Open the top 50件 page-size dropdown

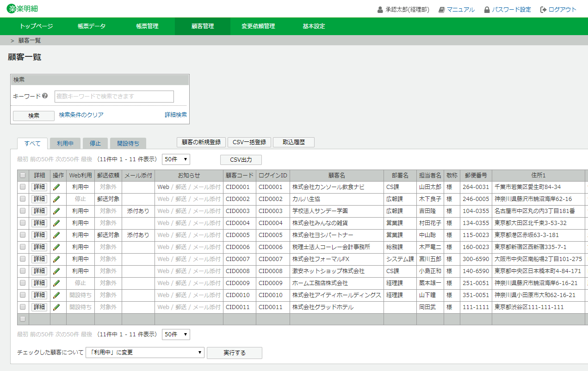click(x=176, y=159)
